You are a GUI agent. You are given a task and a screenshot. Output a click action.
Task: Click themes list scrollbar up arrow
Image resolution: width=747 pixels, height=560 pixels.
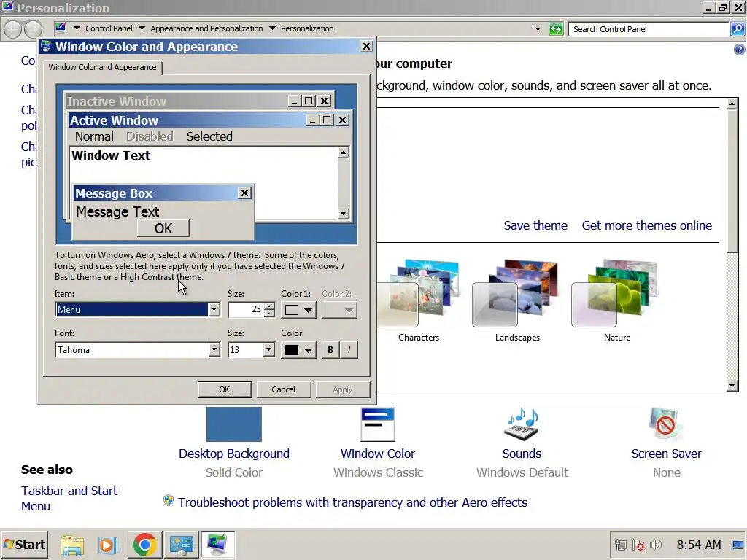coord(732,104)
